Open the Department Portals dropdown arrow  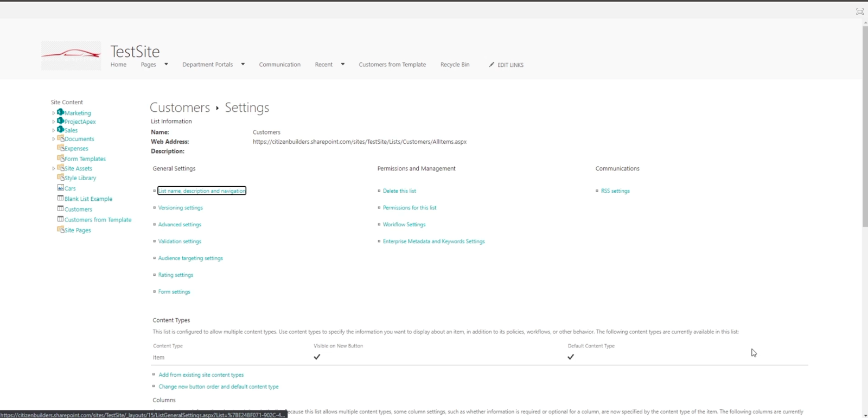coord(243,64)
